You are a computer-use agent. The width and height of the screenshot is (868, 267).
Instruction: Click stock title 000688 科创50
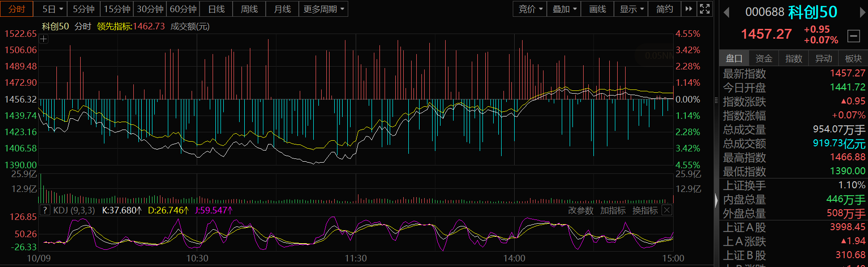[x=791, y=12]
